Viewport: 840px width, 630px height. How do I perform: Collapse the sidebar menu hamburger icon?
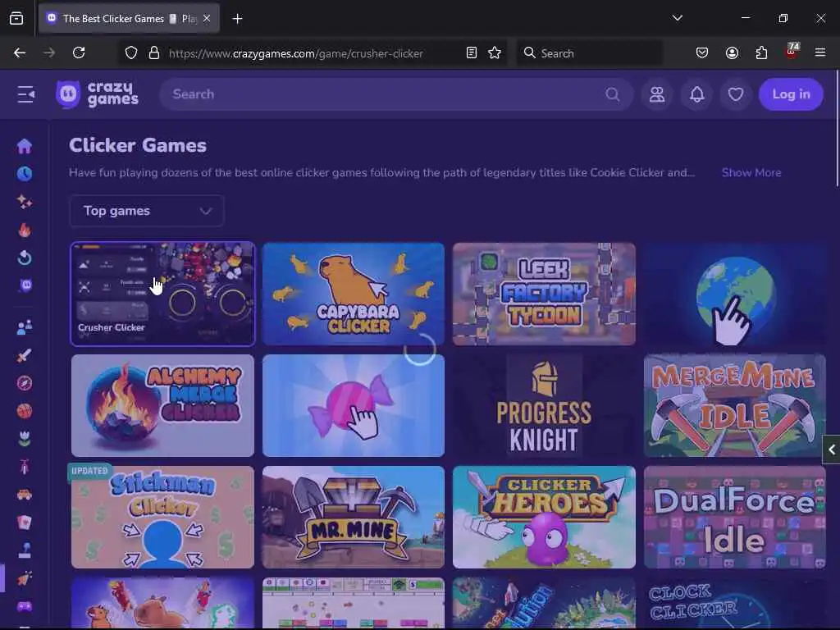tap(25, 94)
